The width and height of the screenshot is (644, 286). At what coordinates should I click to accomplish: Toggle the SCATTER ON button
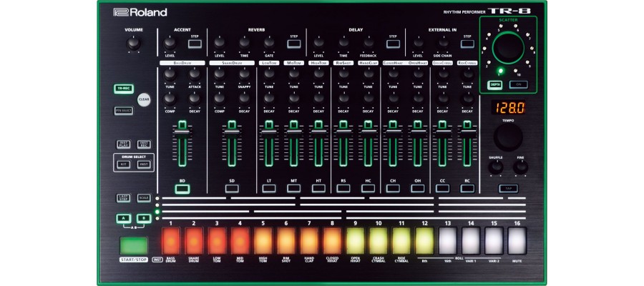[x=519, y=85]
